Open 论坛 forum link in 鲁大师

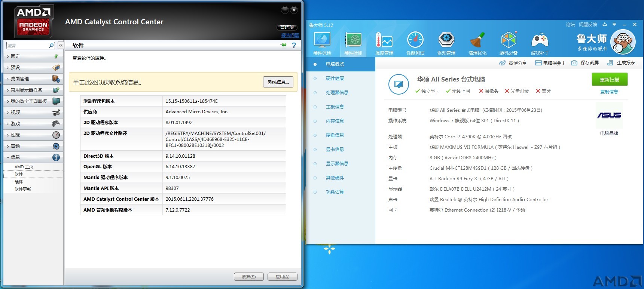(570, 25)
